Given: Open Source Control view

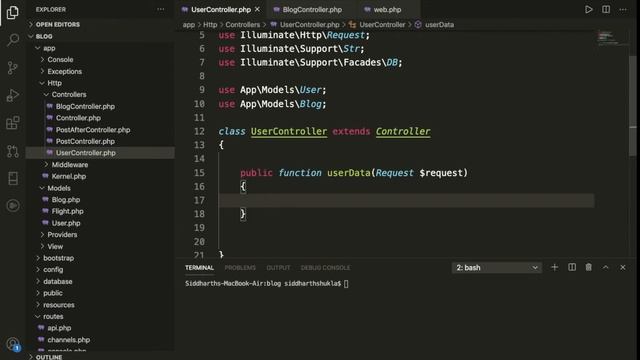Looking at the screenshot, I should (13, 67).
